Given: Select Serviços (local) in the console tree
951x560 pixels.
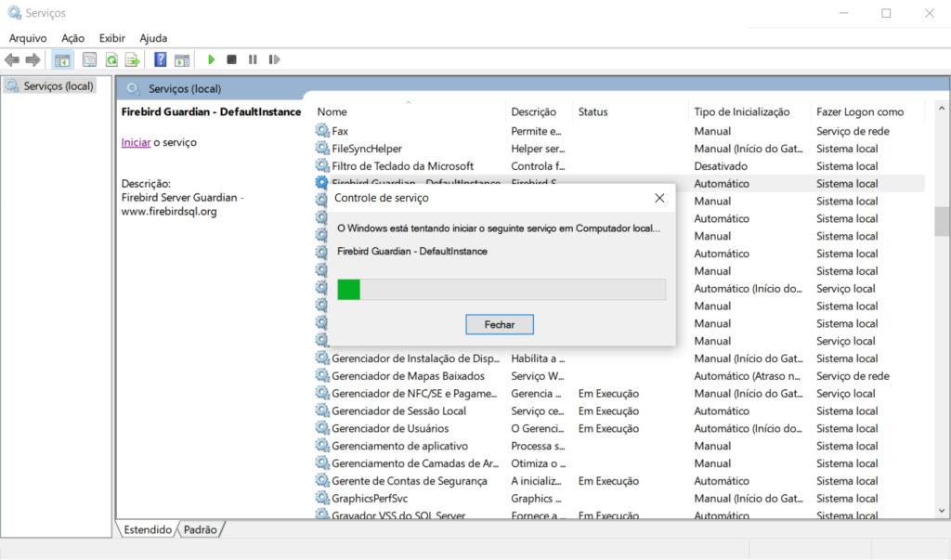Looking at the screenshot, I should pyautogui.click(x=59, y=86).
